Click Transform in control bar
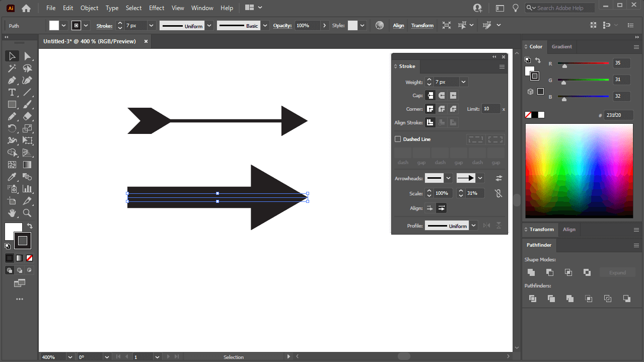644x362 pixels. tap(422, 26)
